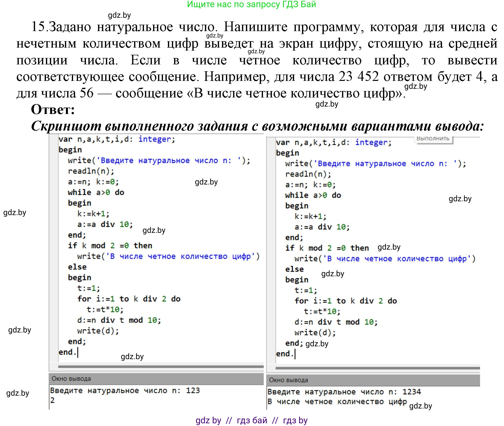
Task: Click bold 'Ответ:' heading
Action: (x=53, y=110)
